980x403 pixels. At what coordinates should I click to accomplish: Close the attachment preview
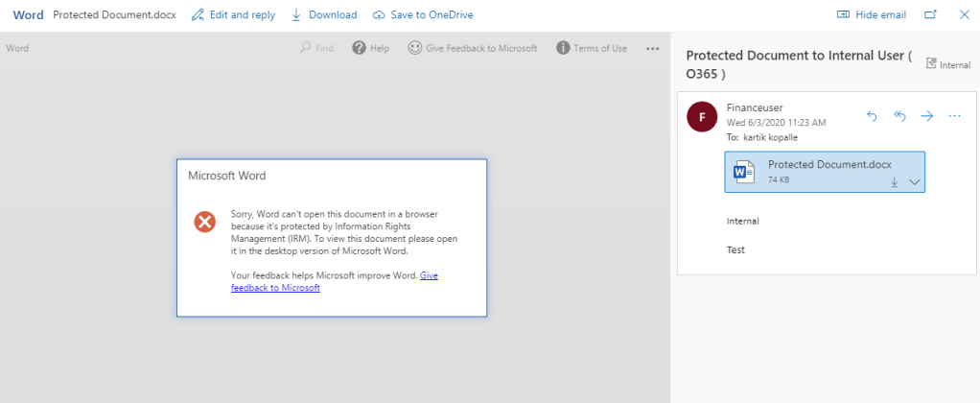[965, 15]
